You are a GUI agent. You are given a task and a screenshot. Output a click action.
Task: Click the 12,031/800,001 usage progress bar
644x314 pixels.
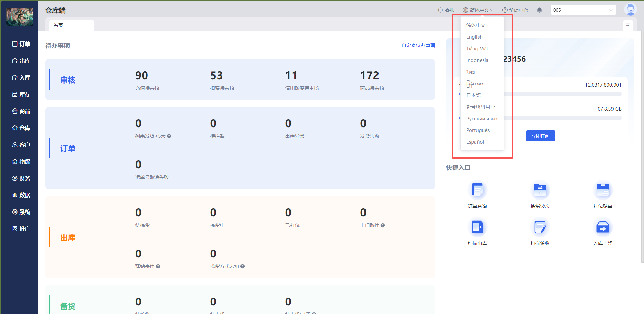point(562,94)
